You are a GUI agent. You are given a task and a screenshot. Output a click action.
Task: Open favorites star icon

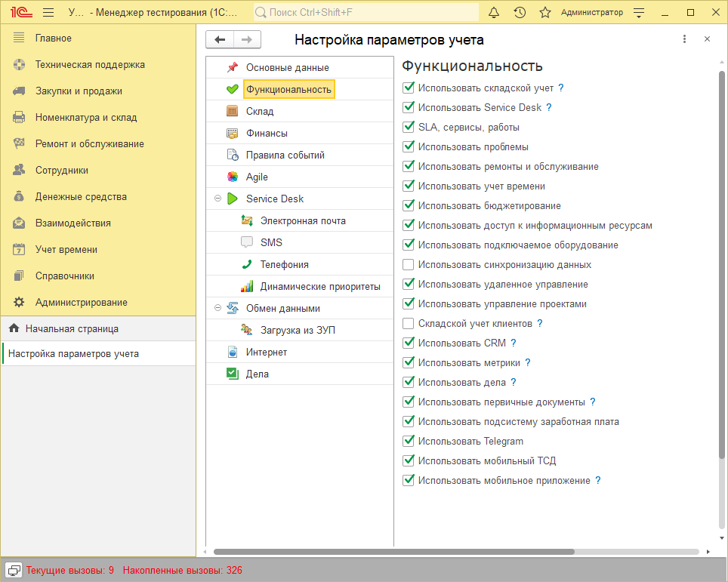[544, 13]
